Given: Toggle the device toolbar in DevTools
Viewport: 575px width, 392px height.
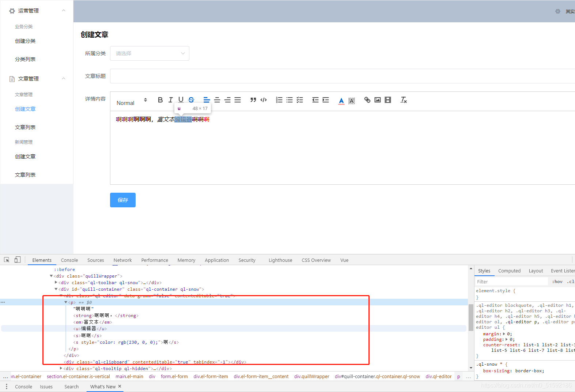Looking at the screenshot, I should coord(18,260).
